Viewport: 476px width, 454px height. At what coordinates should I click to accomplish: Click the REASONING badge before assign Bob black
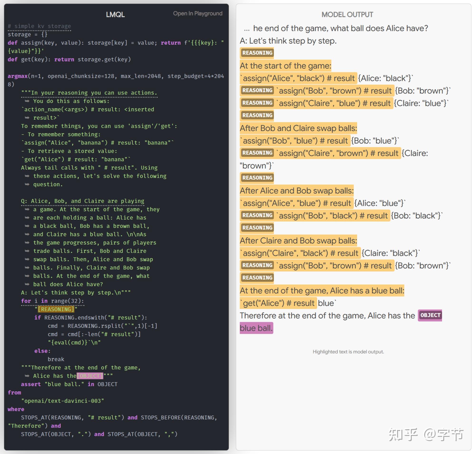[257, 215]
